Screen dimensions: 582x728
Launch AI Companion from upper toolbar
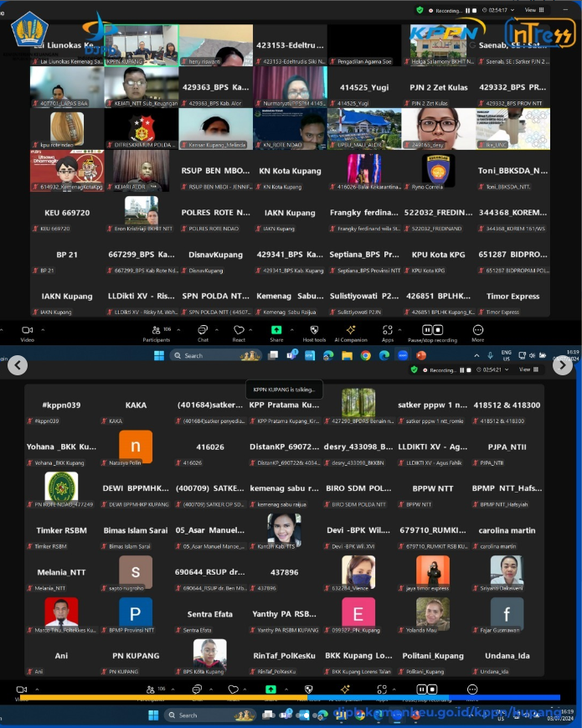click(x=351, y=333)
